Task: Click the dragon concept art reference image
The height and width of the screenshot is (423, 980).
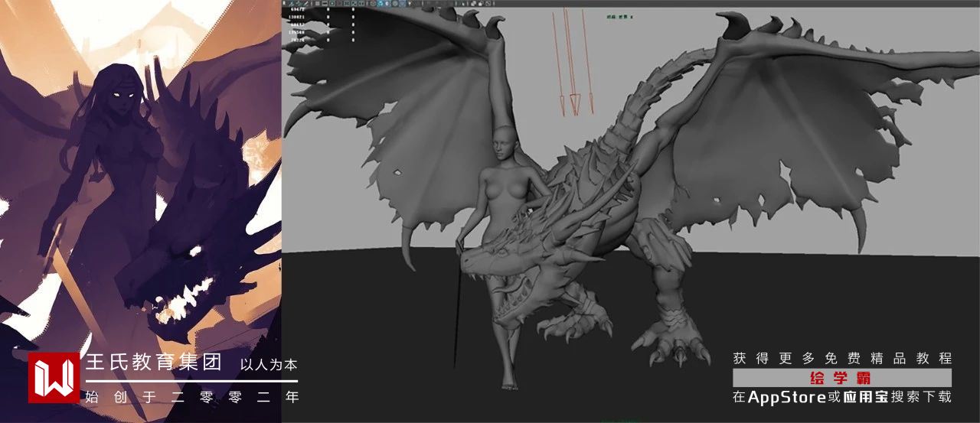Action: click(141, 211)
